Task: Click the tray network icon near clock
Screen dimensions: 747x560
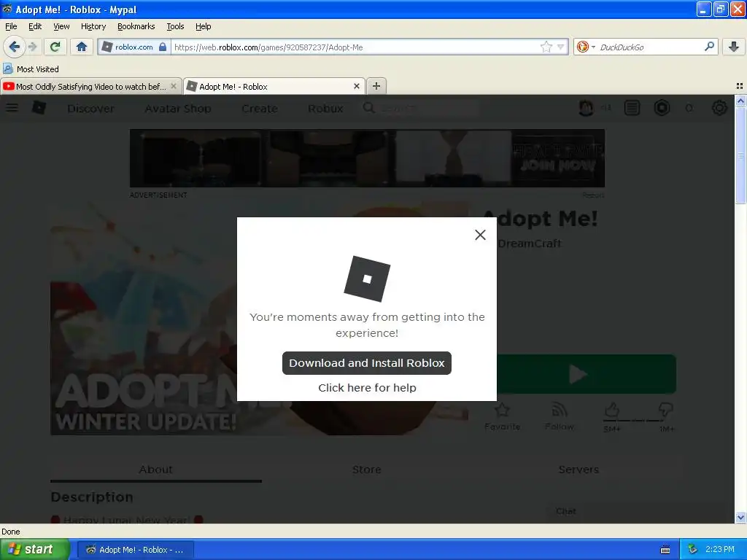Action: point(692,550)
